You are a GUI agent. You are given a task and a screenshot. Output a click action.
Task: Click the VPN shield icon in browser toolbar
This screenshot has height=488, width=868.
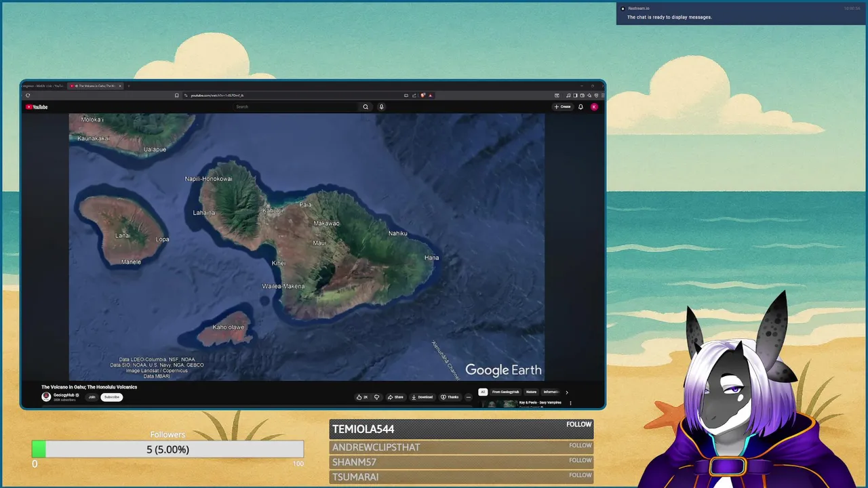pos(596,96)
